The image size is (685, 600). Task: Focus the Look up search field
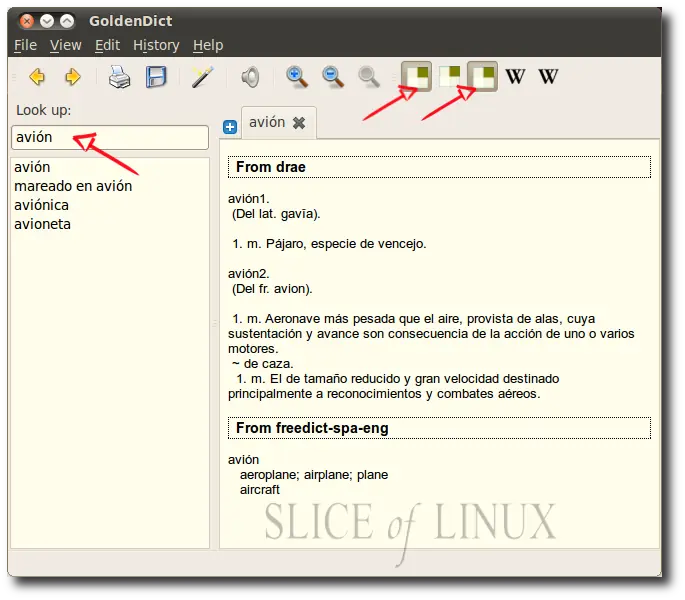click(110, 138)
